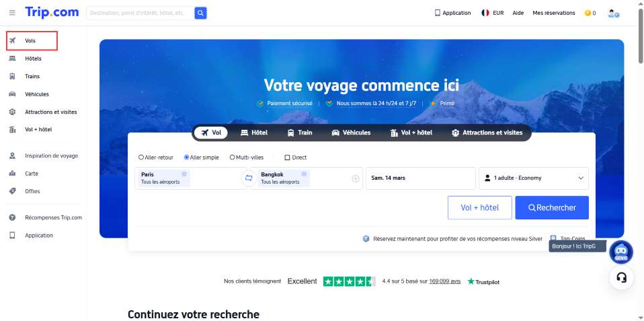Open the 1 adulte - Economy dropdown
Image resolution: width=644 pixels, height=321 pixels.
(x=534, y=178)
